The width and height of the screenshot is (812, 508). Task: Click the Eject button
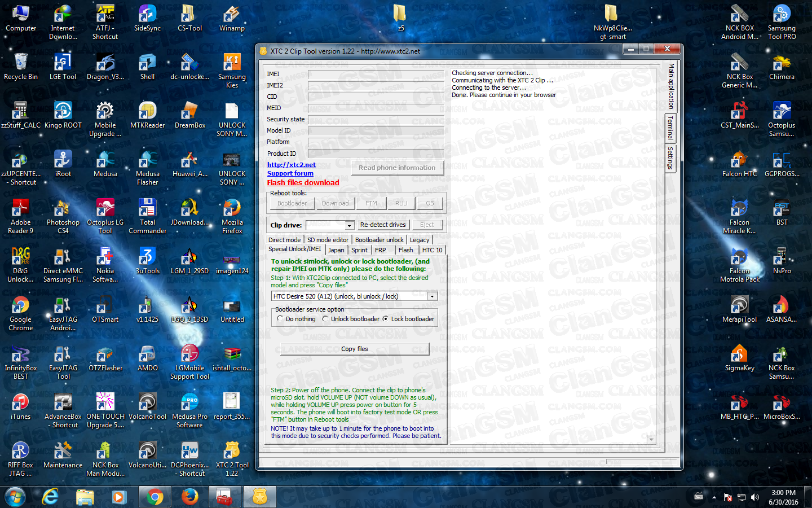(427, 225)
